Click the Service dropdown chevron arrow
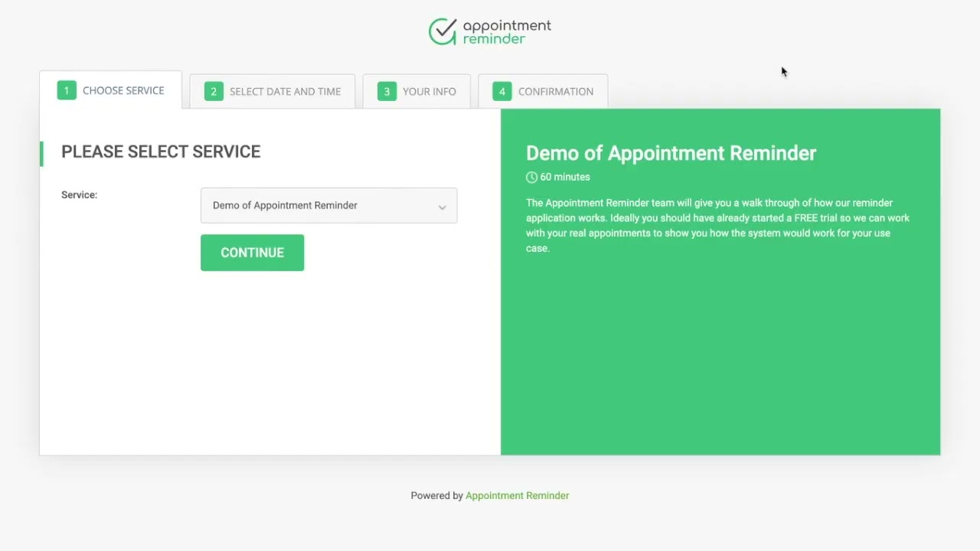Image resolution: width=980 pixels, height=551 pixels. [x=442, y=207]
